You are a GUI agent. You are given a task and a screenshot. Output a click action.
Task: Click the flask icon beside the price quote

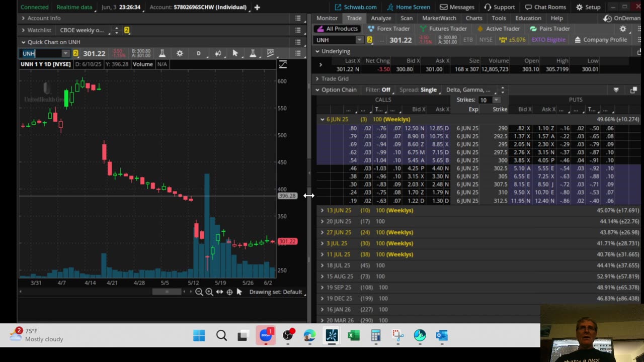pos(162,53)
